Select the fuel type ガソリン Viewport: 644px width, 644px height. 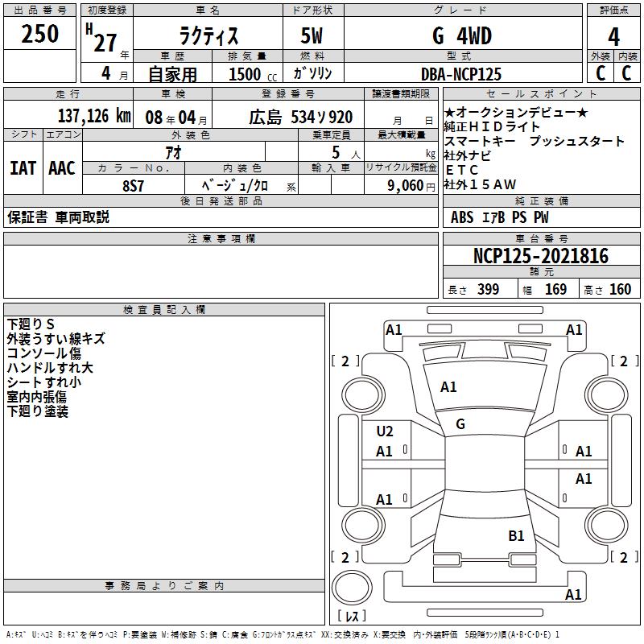click(312, 73)
